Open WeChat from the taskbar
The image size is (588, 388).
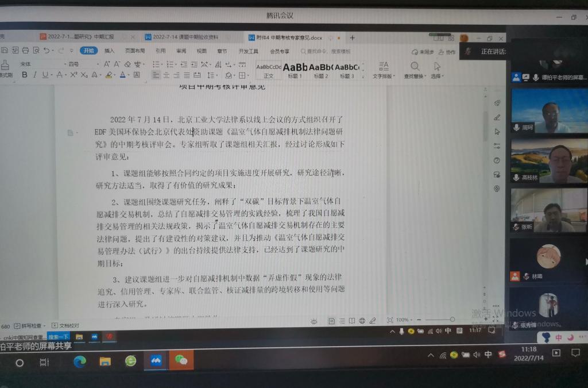pyautogui.click(x=181, y=360)
